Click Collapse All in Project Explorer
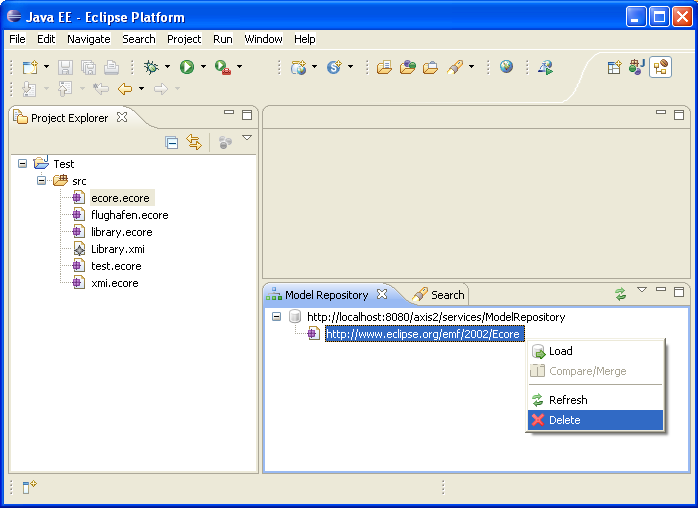Screen dimensions: 698x508 [x=172, y=142]
